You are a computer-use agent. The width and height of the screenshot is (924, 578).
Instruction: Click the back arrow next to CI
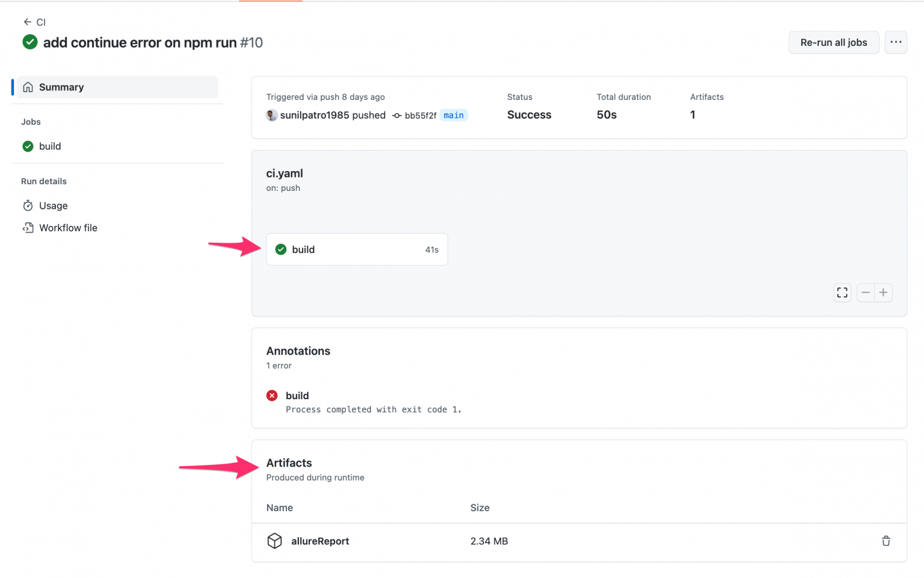point(28,22)
